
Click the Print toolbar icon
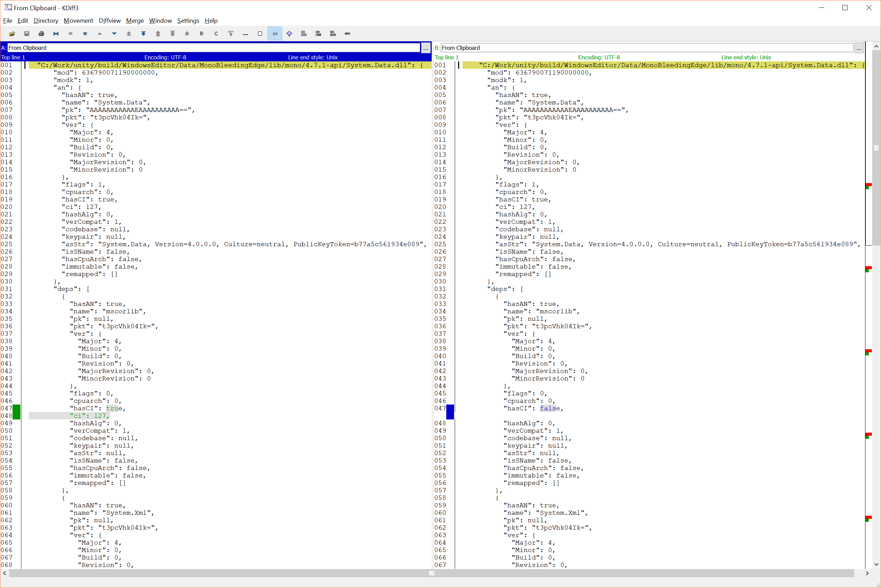coord(41,34)
